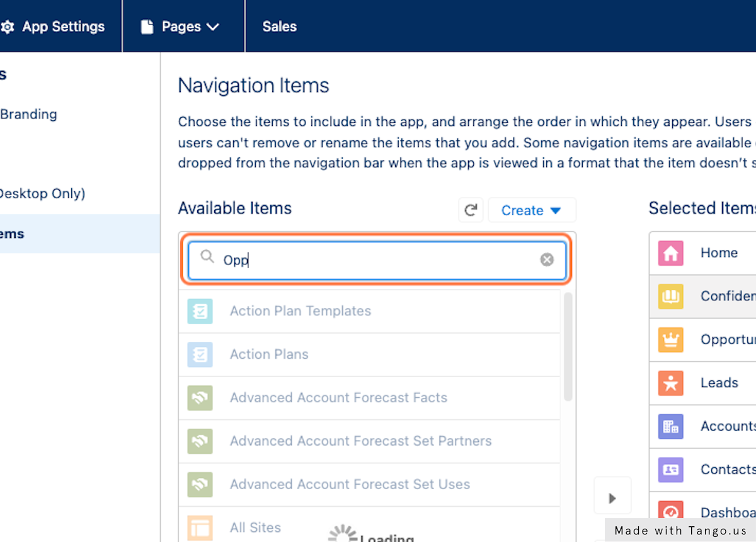756x542 pixels.
Task: Click the Accounts building icon
Action: click(x=670, y=426)
